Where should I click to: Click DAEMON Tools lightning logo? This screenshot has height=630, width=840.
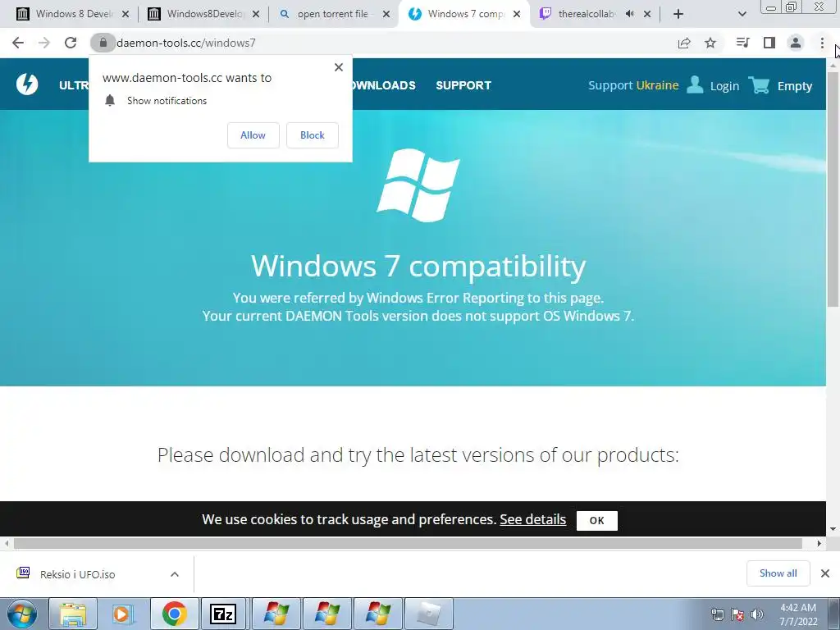pyautogui.click(x=27, y=84)
